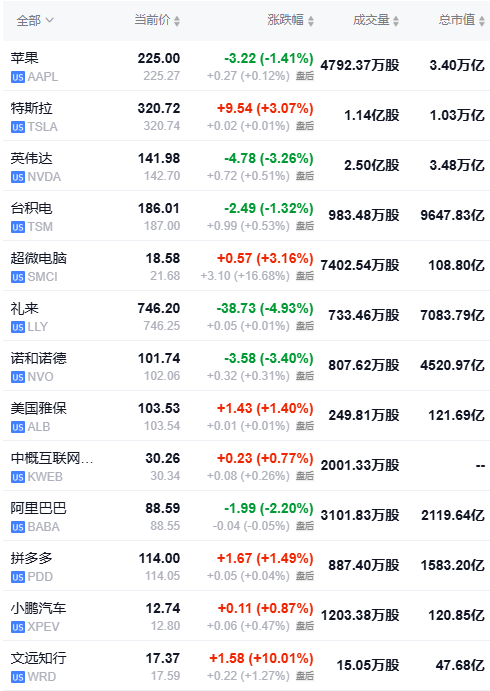The image size is (490, 691).
Task: Click the US badge next to BABA
Action: 18,527
